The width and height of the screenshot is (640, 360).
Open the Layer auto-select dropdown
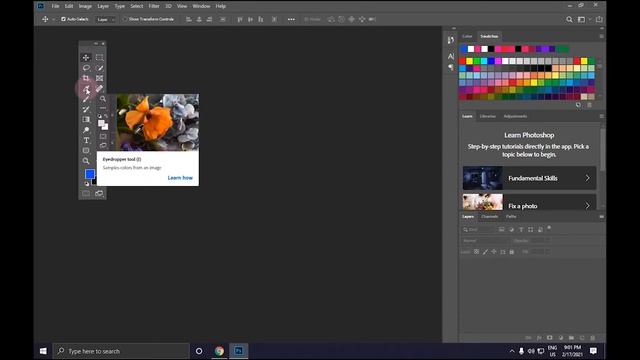coord(106,19)
